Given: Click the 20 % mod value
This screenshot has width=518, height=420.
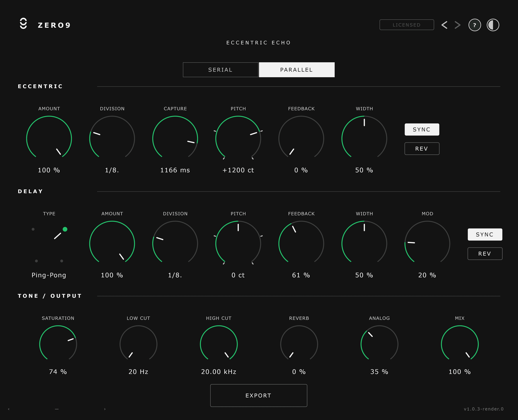Looking at the screenshot, I should (x=427, y=275).
